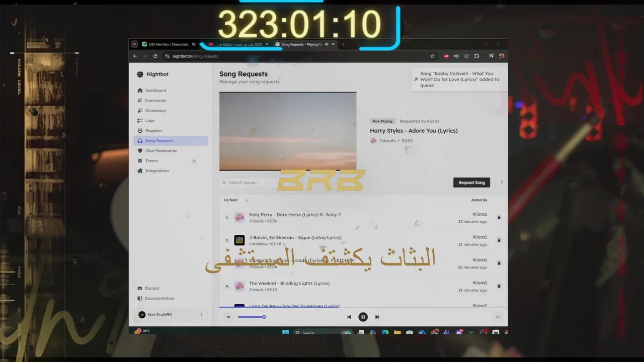Click the video player thumbnail
644x362 pixels.
[x=288, y=131]
